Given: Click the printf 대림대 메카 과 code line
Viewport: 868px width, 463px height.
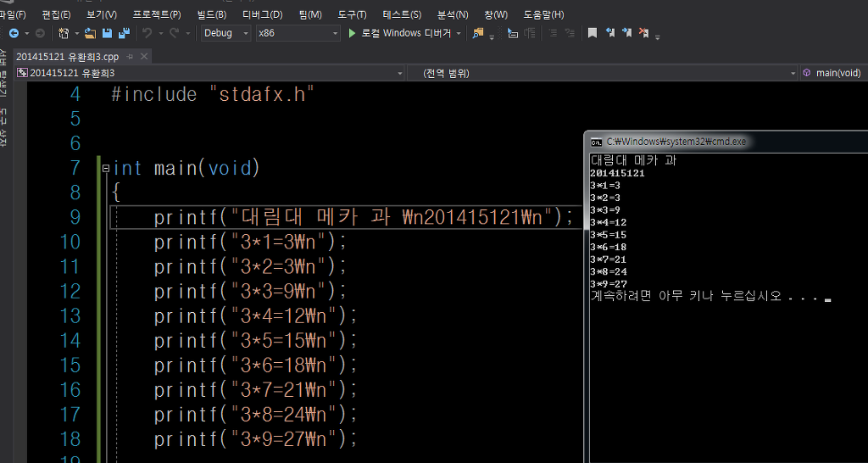Looking at the screenshot, I should coord(364,217).
